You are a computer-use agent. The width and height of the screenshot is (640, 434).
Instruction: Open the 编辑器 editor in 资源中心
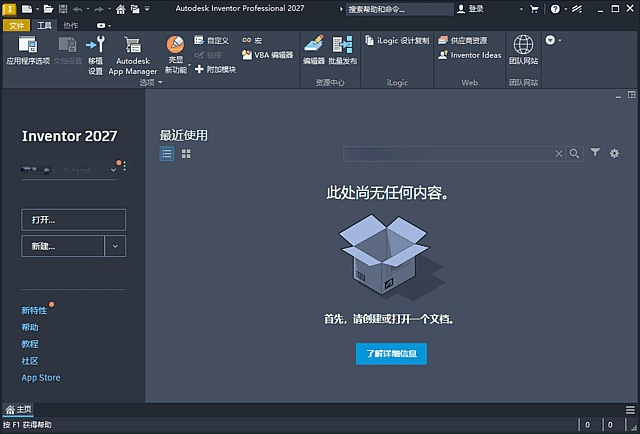(x=313, y=50)
